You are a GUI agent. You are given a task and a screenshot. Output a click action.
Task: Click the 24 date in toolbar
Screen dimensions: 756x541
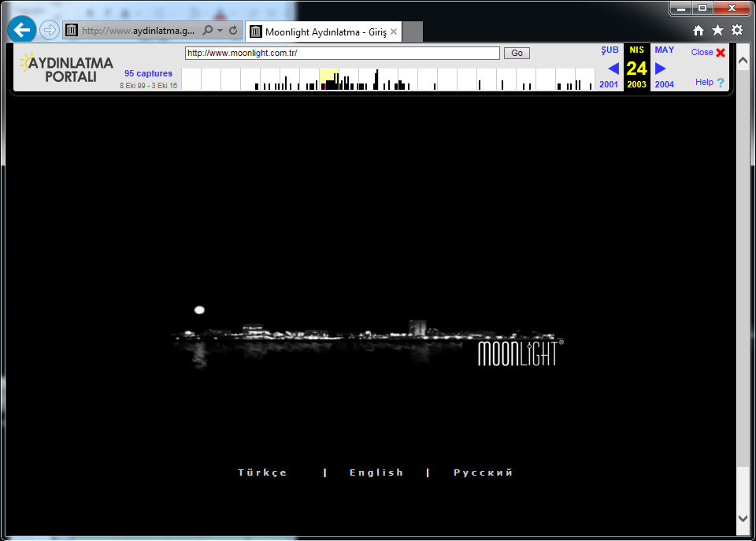click(636, 69)
